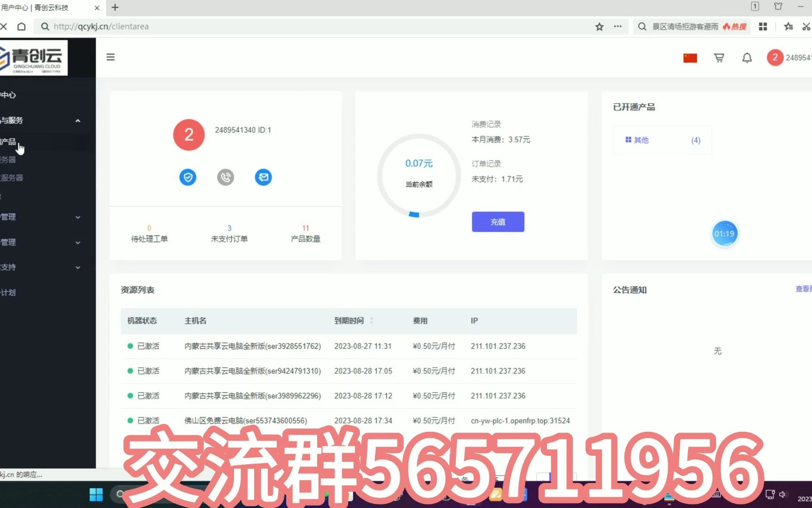Click the browser home button
Image resolution: width=812 pixels, height=508 pixels.
(x=22, y=27)
